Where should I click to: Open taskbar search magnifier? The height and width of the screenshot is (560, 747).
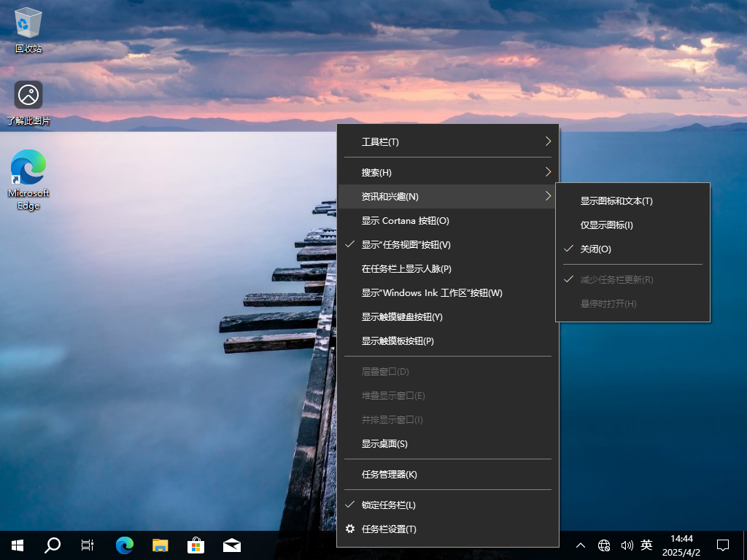click(53, 545)
